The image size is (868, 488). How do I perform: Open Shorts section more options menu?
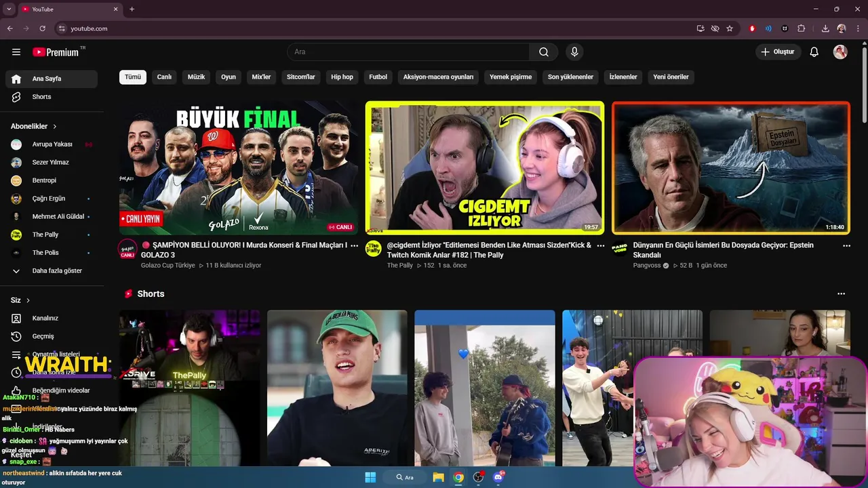pyautogui.click(x=842, y=294)
